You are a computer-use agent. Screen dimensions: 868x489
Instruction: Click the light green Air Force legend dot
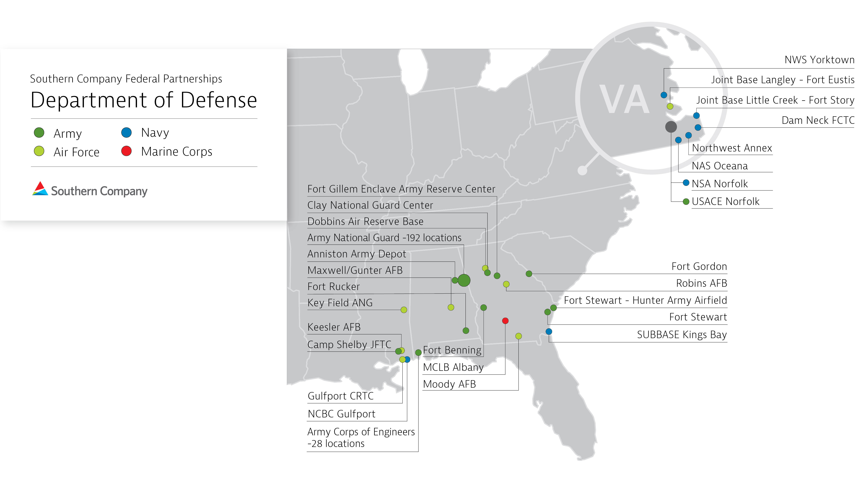(39, 151)
